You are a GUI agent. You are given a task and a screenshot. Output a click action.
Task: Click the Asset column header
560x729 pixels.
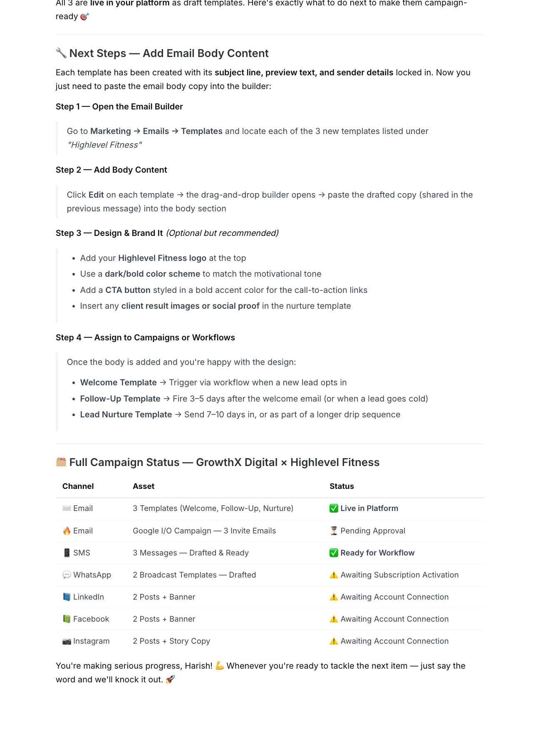(144, 486)
